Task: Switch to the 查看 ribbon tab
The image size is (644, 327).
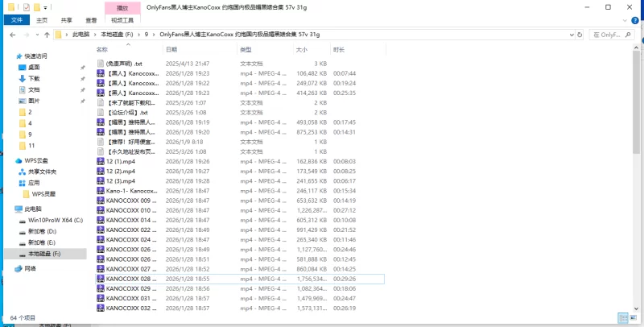Action: pyautogui.click(x=91, y=19)
